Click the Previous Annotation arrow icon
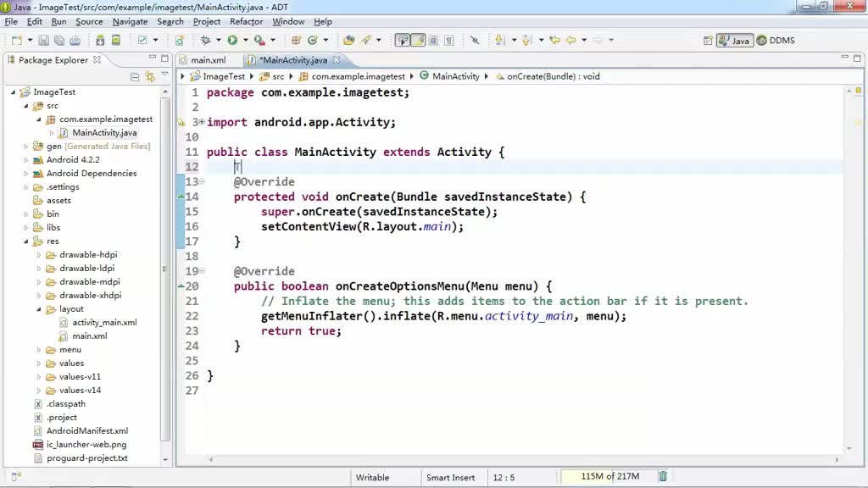 click(526, 41)
